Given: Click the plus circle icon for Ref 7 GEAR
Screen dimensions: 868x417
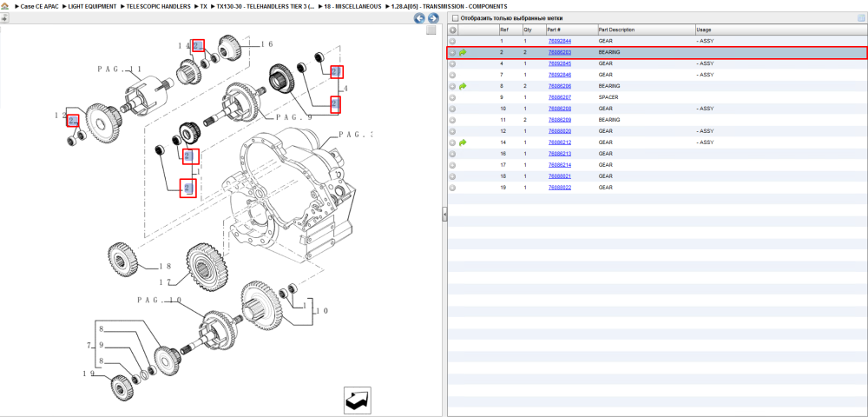Looking at the screenshot, I should 452,75.
